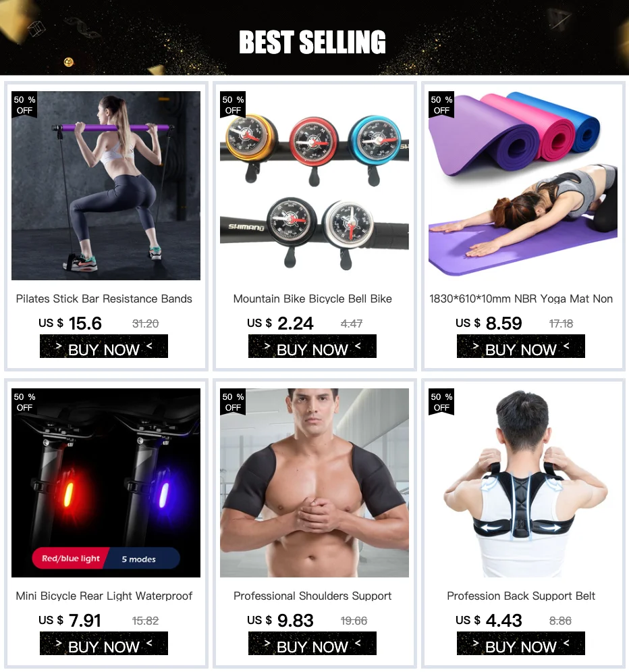
Task: Buy now the Profession Back Support Belt
Action: click(520, 643)
